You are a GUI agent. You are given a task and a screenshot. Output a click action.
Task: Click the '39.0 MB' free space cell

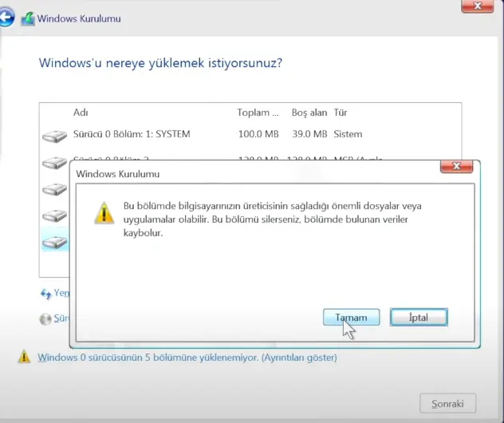[309, 134]
